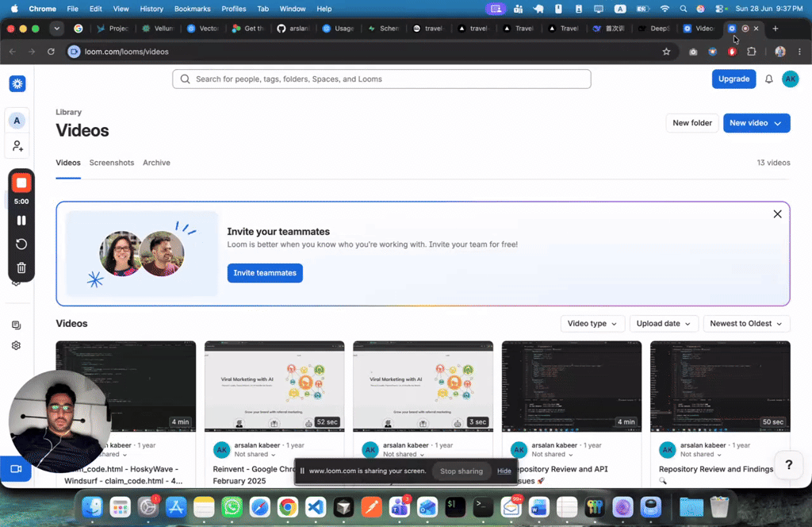Expand Not shared on Repository Review and API video
812x527 pixels.
click(x=552, y=455)
